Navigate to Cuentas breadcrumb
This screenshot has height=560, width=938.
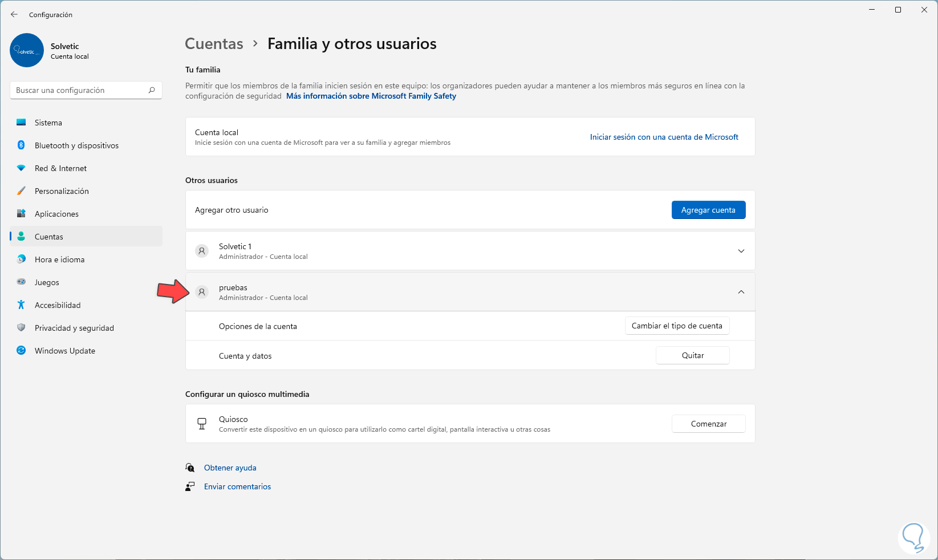[214, 44]
